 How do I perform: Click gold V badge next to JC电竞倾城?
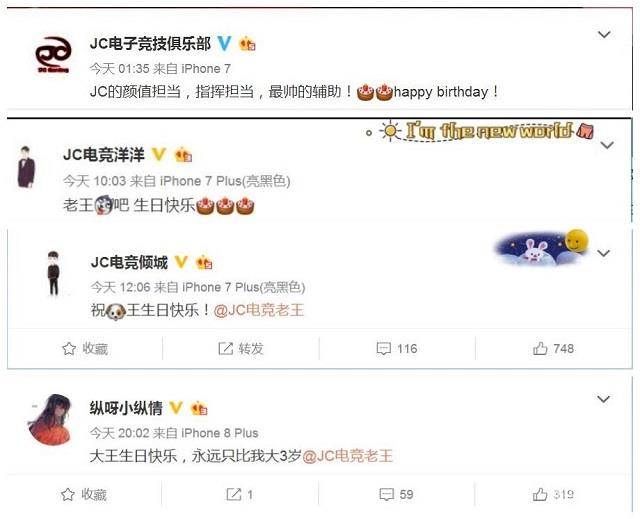tap(181, 262)
